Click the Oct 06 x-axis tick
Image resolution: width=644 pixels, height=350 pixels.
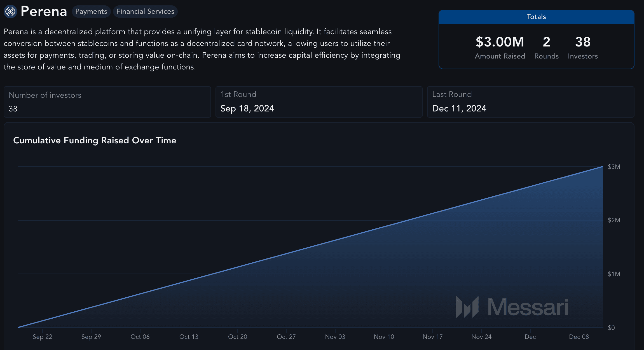tap(140, 337)
